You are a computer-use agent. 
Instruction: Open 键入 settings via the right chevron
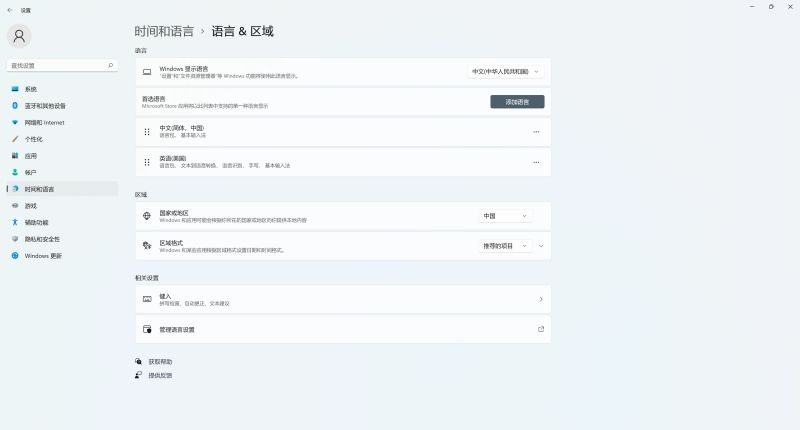[541, 299]
